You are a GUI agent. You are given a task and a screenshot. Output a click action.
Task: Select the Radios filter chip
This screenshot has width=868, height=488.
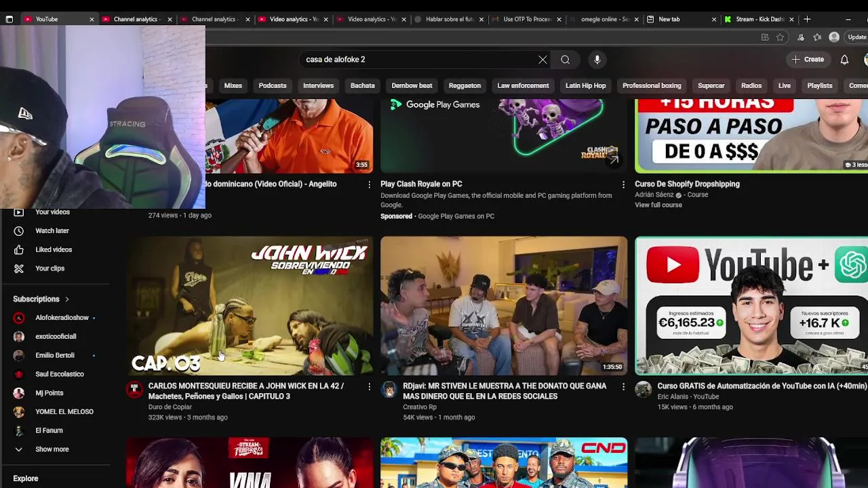click(x=751, y=85)
